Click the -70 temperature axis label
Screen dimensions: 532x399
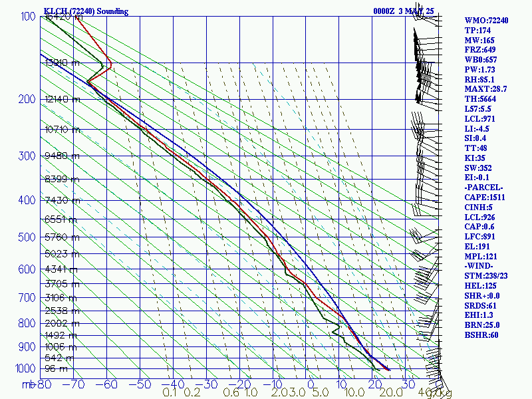[x=73, y=384]
